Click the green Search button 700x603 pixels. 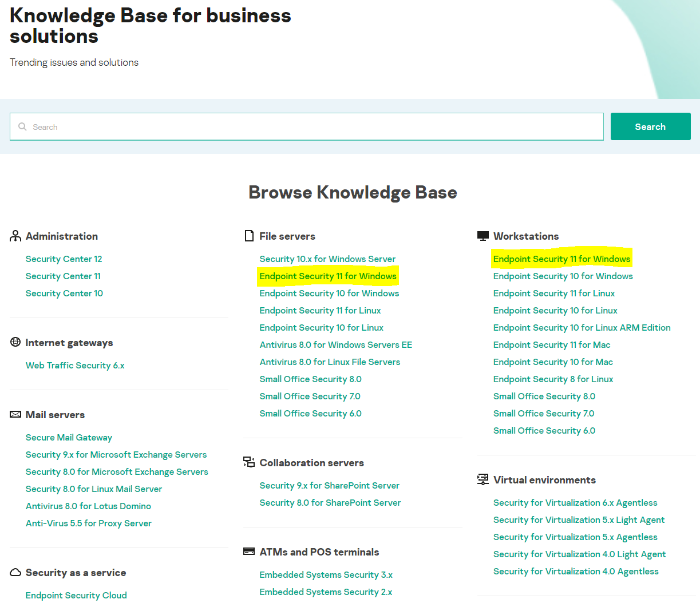coord(650,126)
